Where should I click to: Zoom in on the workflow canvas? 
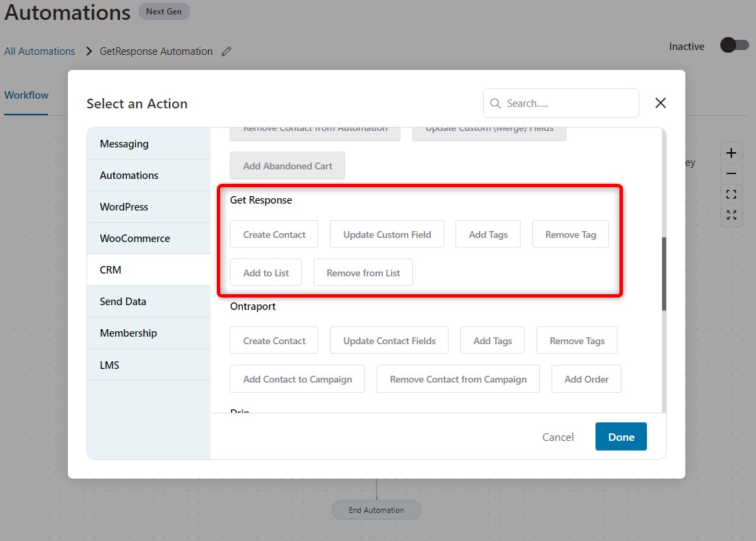tap(731, 153)
